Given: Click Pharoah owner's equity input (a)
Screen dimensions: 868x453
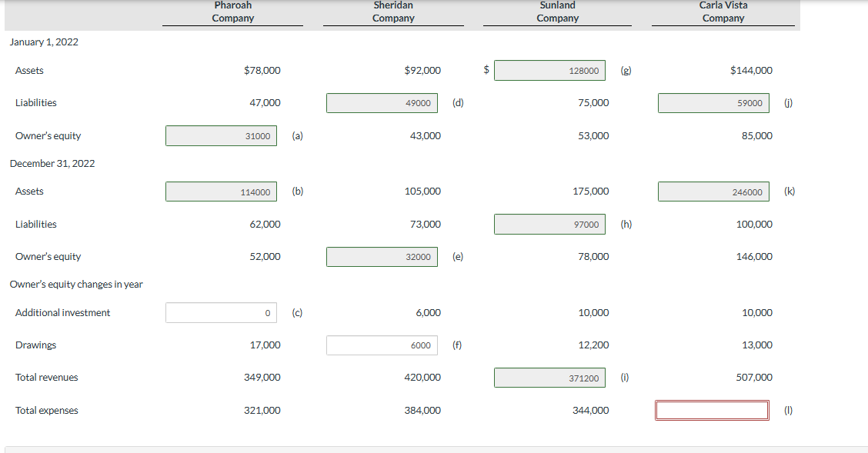Looking at the screenshot, I should point(221,136).
